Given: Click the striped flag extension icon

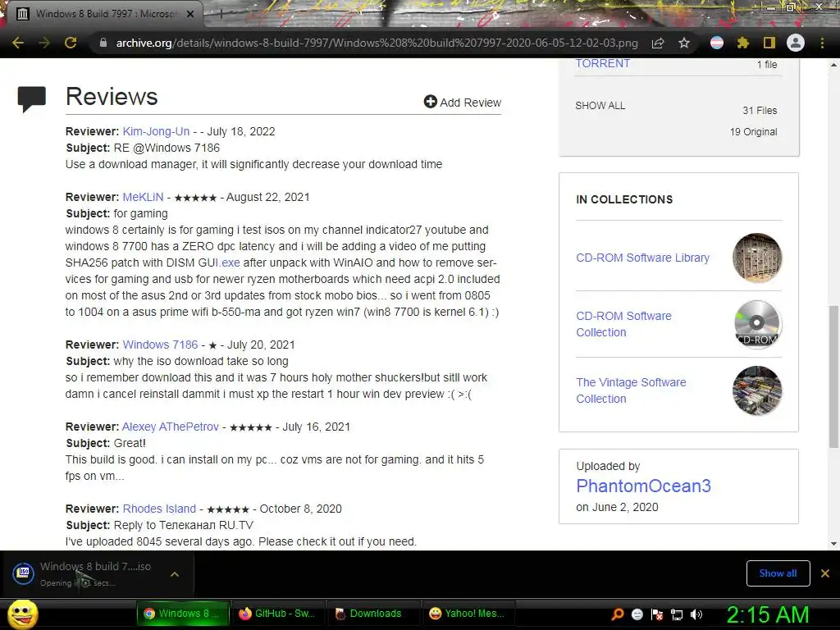Looking at the screenshot, I should tap(717, 43).
